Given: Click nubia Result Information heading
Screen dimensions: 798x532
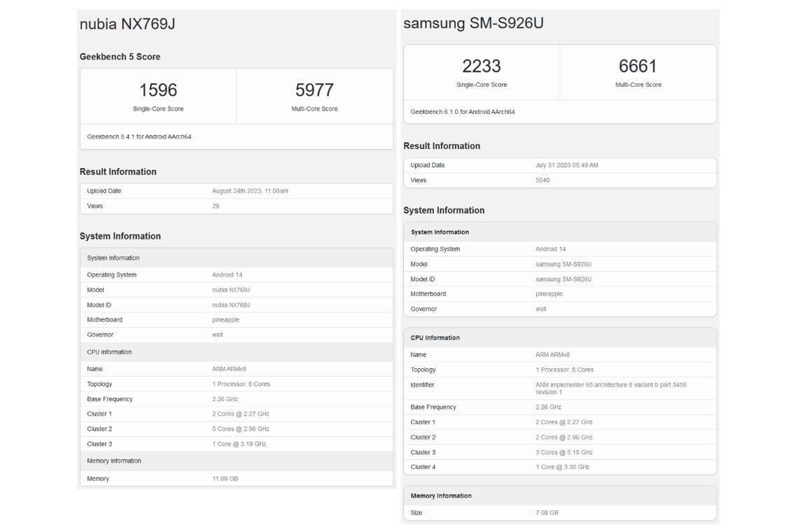Looking at the screenshot, I should pyautogui.click(x=118, y=171).
